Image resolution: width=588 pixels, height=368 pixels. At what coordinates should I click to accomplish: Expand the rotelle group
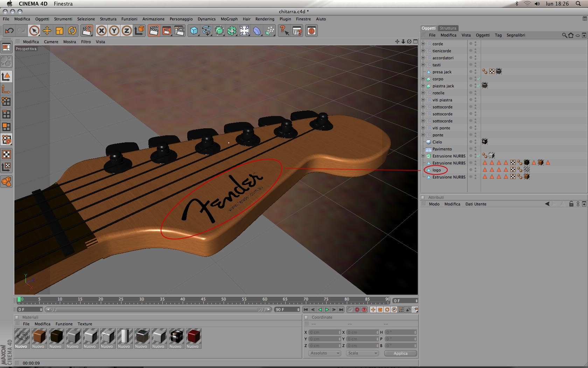pos(423,93)
